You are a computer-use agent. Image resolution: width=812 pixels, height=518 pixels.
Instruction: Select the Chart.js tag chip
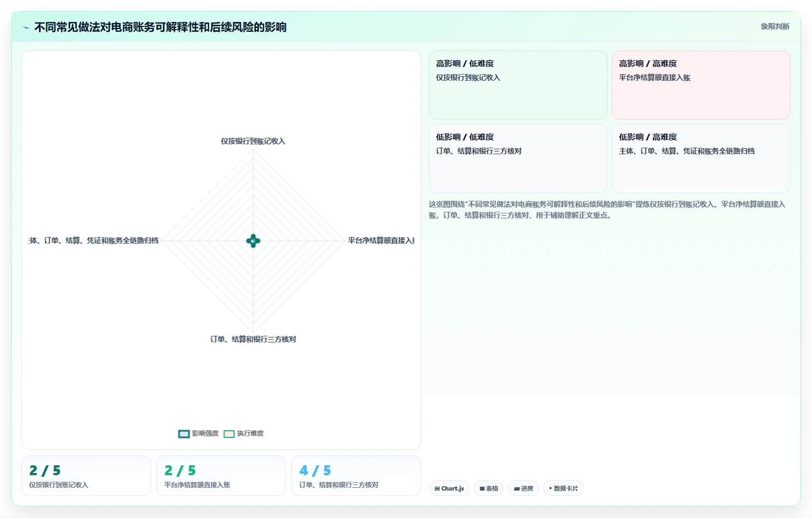[449, 488]
